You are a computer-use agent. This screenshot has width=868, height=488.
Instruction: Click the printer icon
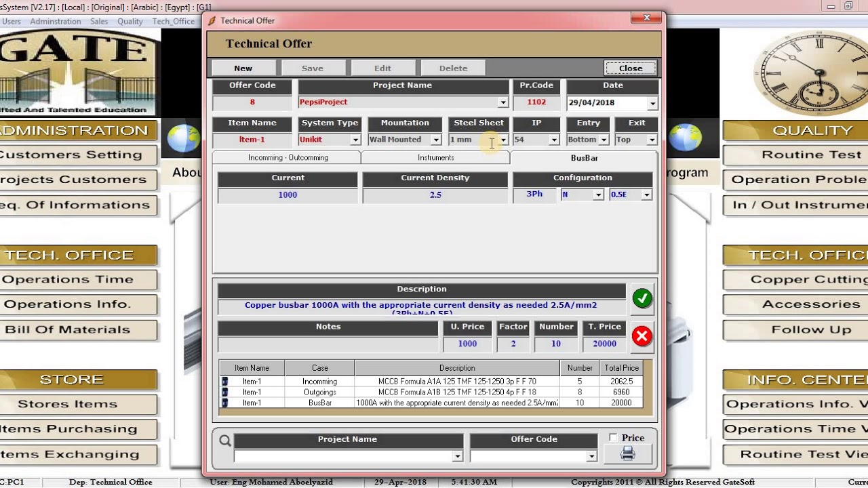[628, 453]
